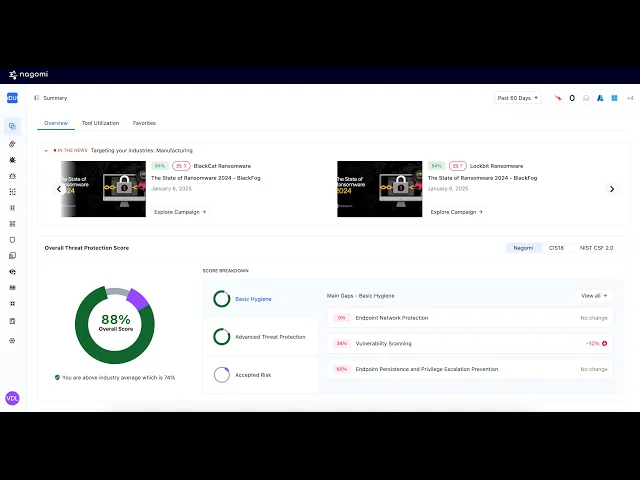This screenshot has width=640, height=480.
Task: Open the BlackCat Ransomware article thumbnail
Action: (x=103, y=189)
